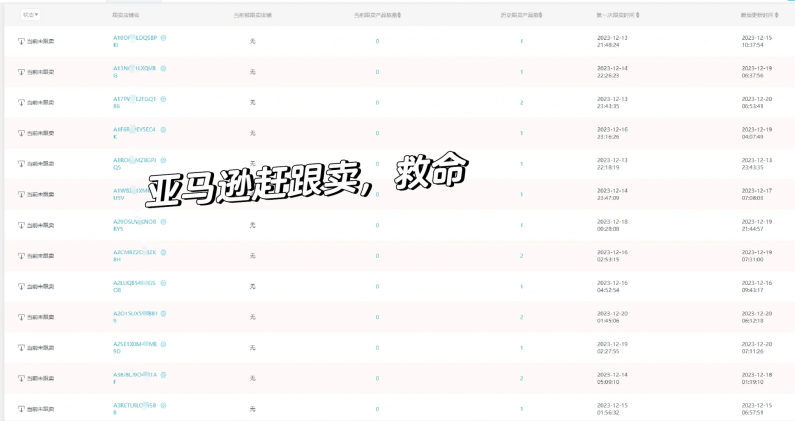Click status icon of row dated 2023-12-13 21:48:24
Image resolution: width=795 pixels, height=421 pixels.
[x=21, y=41]
